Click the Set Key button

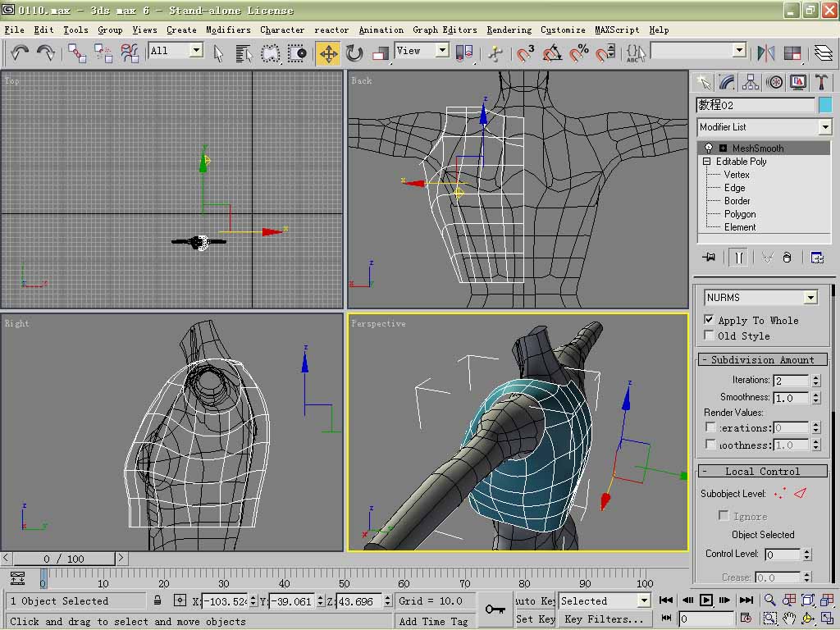click(535, 619)
